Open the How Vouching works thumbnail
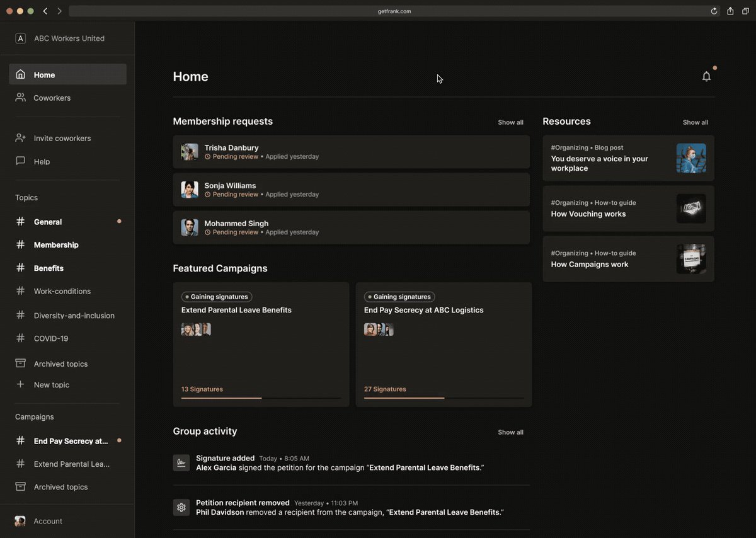The image size is (756, 538). [691, 209]
